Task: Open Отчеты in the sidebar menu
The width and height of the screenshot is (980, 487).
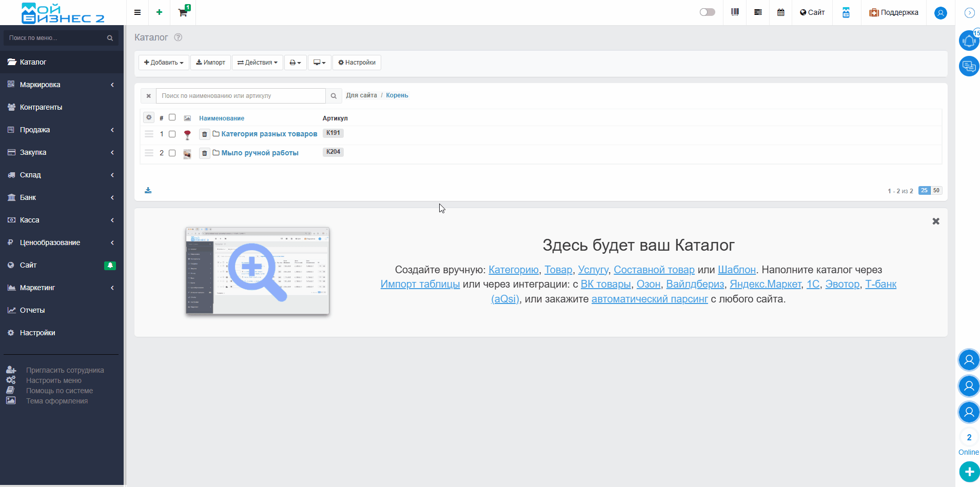Action: tap(32, 310)
